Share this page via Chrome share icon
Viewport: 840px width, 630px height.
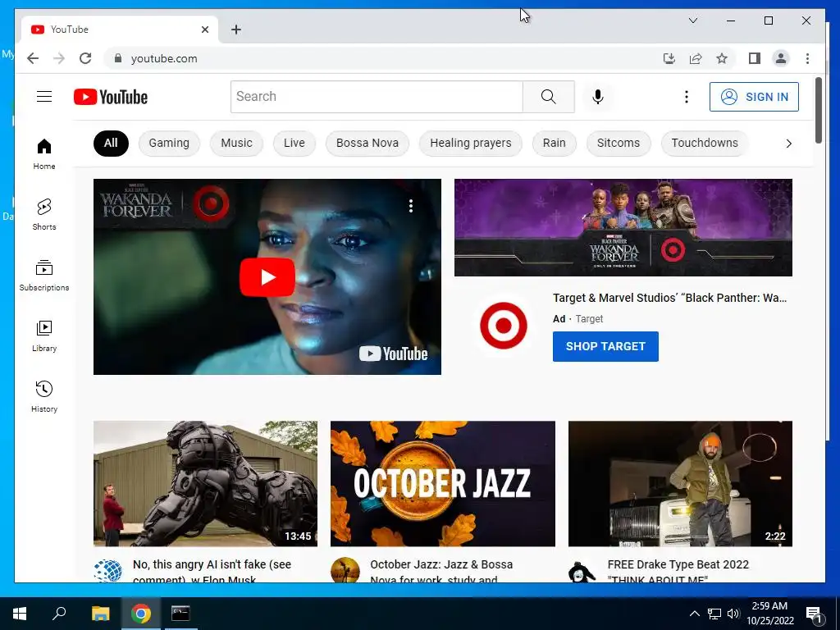point(696,58)
